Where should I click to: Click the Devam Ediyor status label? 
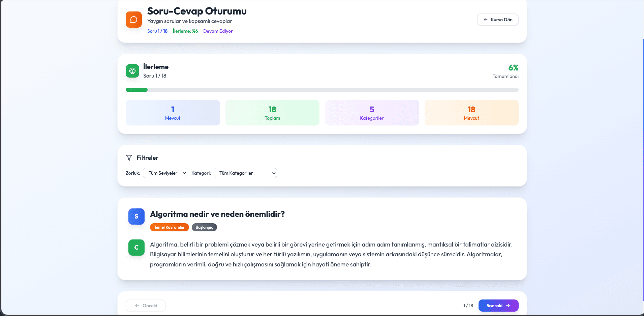coord(218,31)
